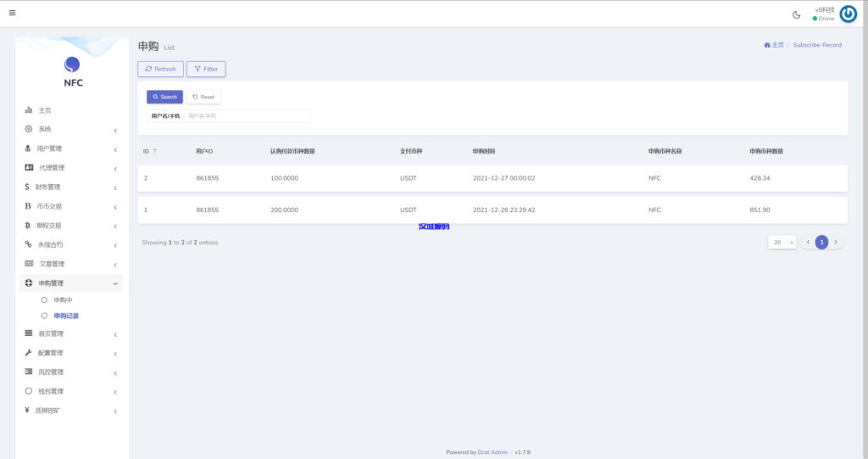868x459 pixels.
Task: Click the 用户名/手机 search input field
Action: point(247,115)
